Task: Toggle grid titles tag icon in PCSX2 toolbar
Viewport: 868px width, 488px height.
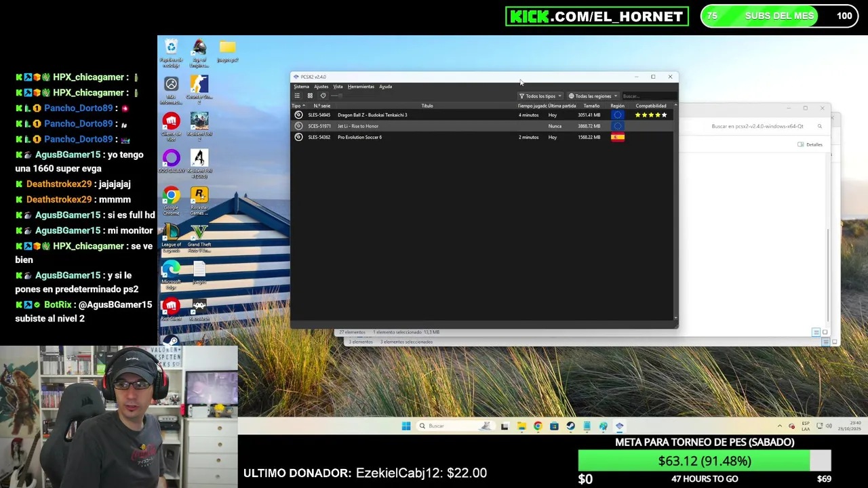Action: click(x=323, y=96)
